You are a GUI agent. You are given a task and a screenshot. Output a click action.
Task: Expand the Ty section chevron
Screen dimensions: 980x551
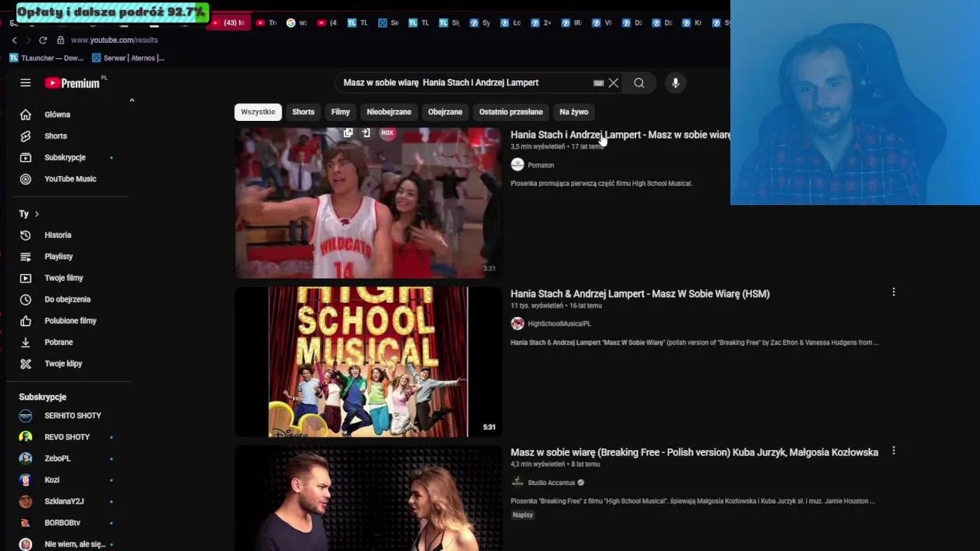[36, 214]
